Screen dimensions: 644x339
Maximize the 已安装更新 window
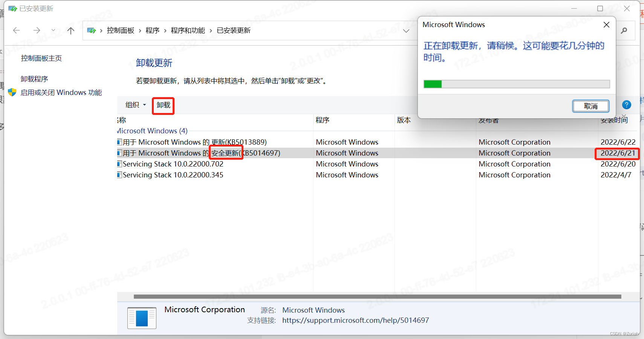600,8
